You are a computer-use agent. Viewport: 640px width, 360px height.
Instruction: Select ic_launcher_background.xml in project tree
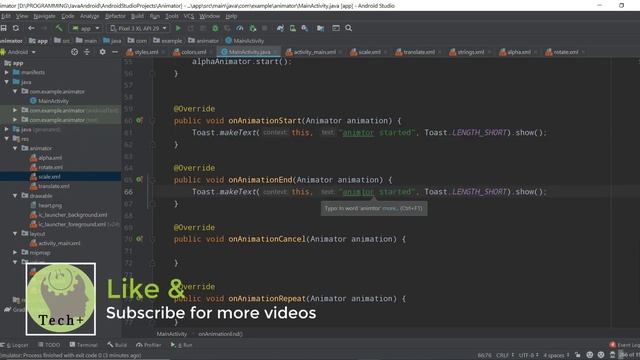[x=69, y=215]
